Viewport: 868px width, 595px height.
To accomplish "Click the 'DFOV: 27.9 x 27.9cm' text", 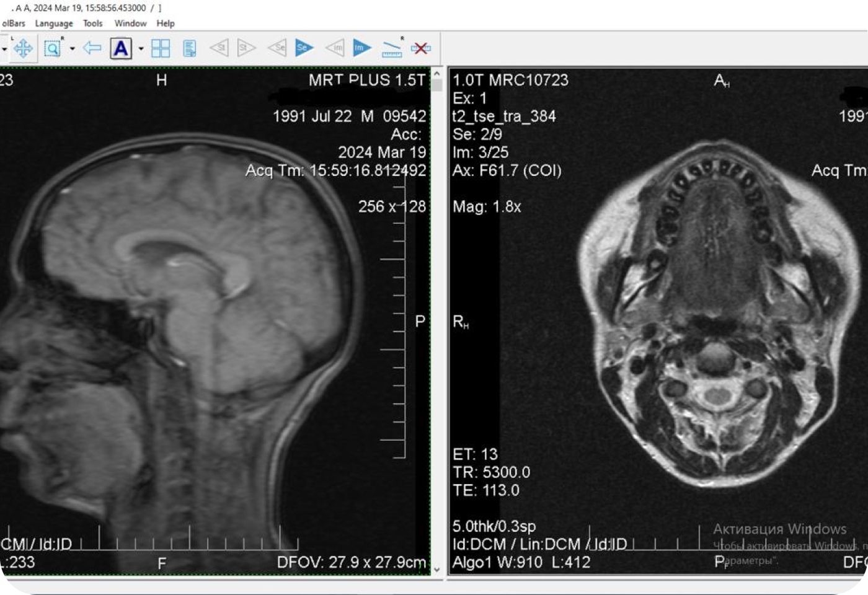I will click(x=352, y=562).
